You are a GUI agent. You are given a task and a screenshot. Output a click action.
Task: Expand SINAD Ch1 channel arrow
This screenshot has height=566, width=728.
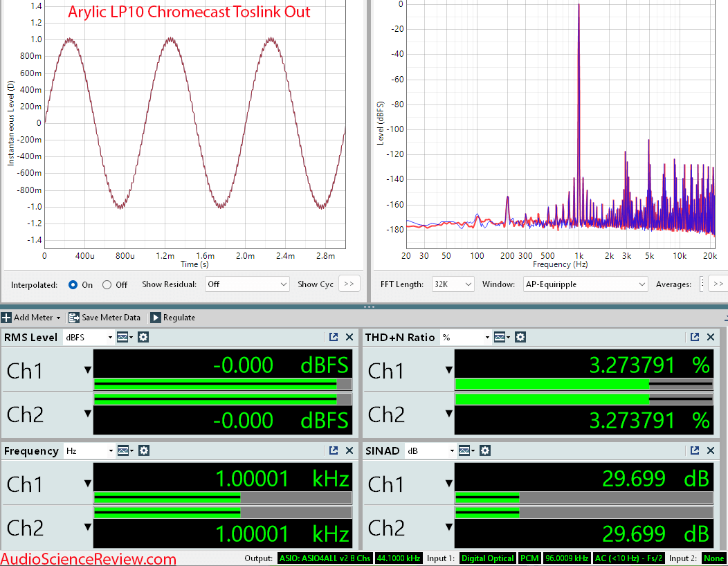[448, 484]
